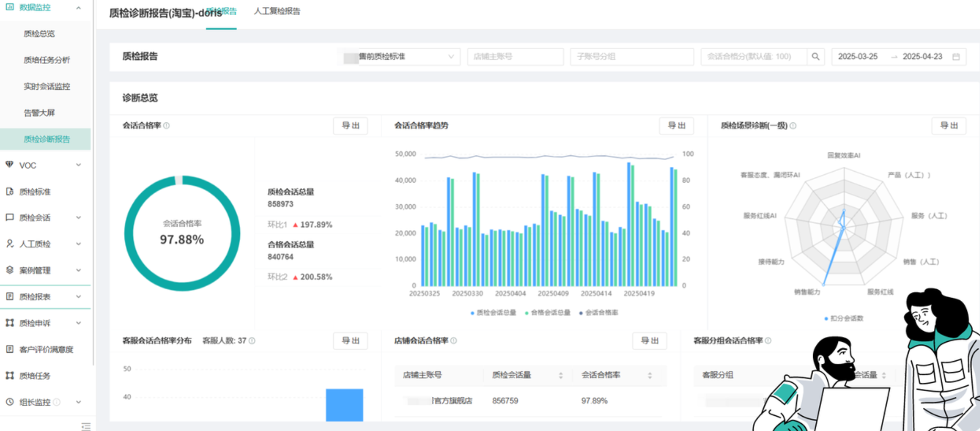Open the 售前质检标准 dropdown

tap(399, 57)
